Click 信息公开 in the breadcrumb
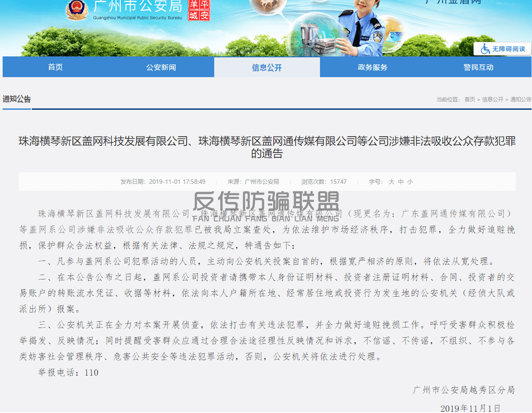 (492, 100)
